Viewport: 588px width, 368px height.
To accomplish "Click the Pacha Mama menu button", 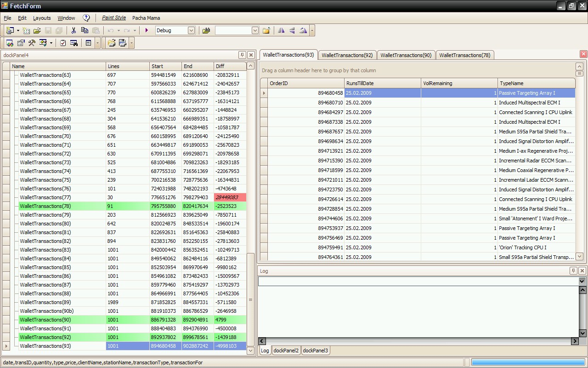I will [x=146, y=18].
